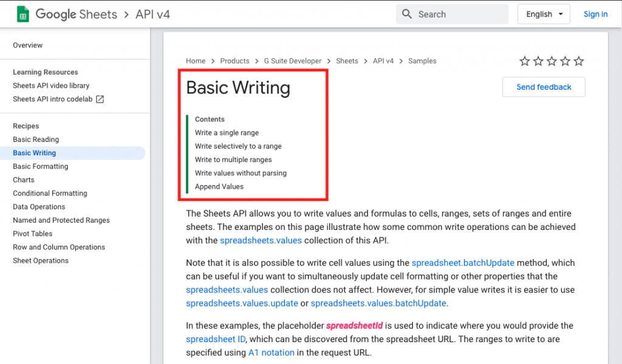Click the Recipes heading
Screen dimensions: 622x364
26,126
